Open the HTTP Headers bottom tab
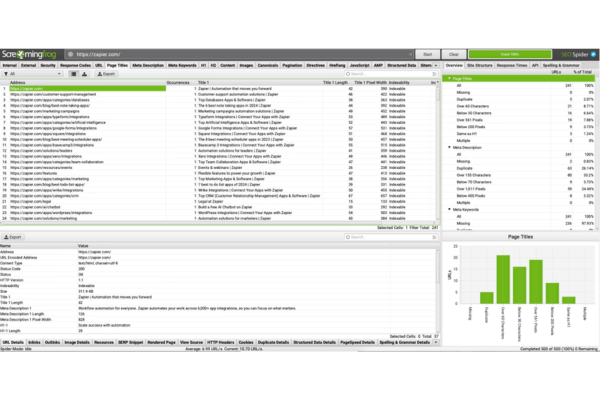This screenshot has width=600, height=400. (220, 342)
